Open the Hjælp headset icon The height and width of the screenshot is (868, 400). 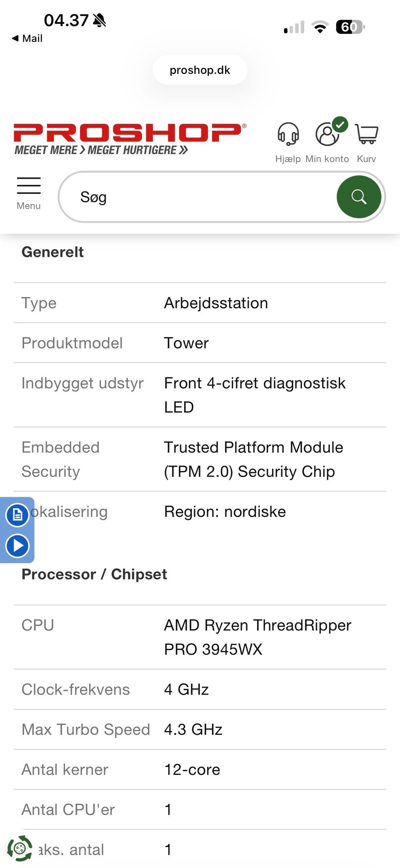point(288,135)
